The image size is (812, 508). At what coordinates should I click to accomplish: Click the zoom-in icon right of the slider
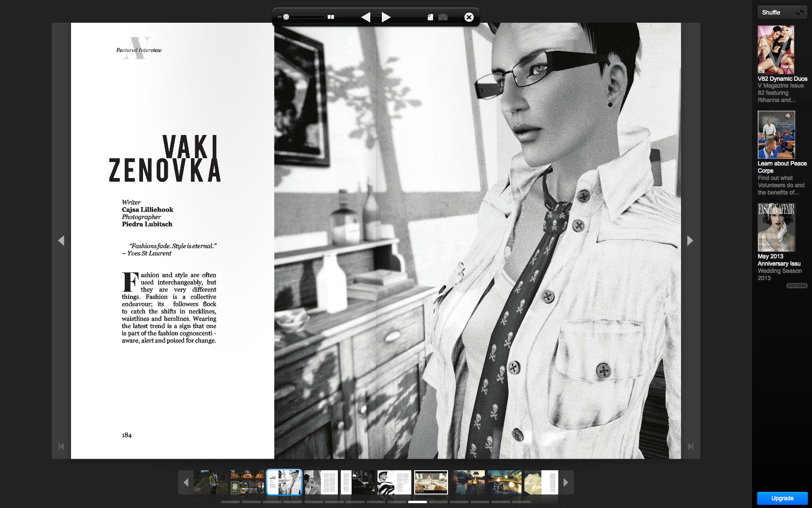click(x=331, y=17)
